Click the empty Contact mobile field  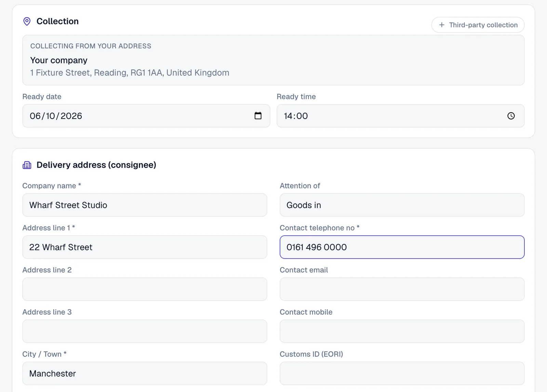pyautogui.click(x=402, y=331)
